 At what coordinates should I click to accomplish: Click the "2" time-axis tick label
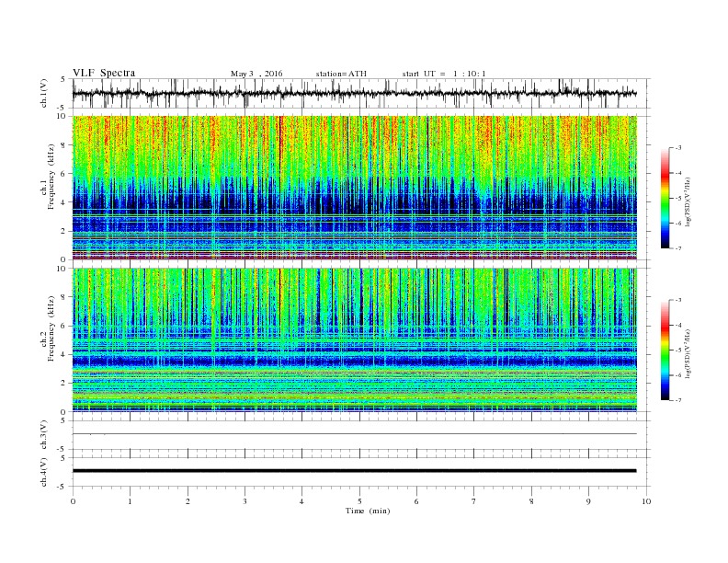[x=188, y=501]
